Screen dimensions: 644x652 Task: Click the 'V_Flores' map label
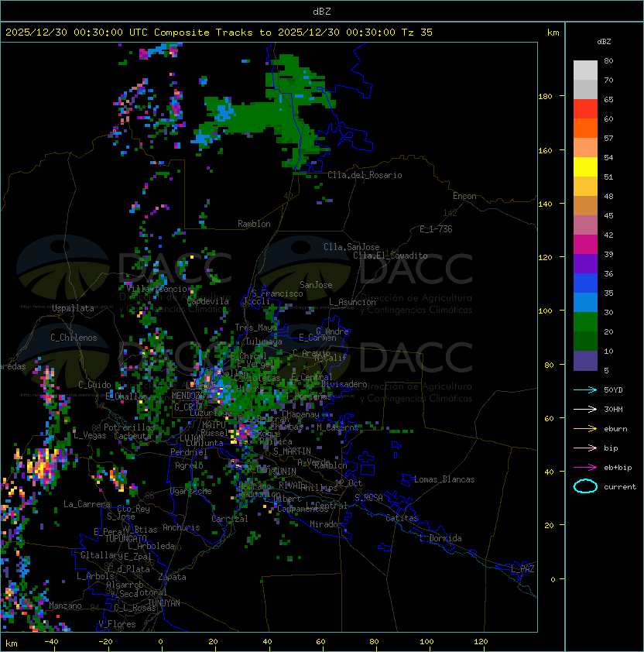point(117,624)
